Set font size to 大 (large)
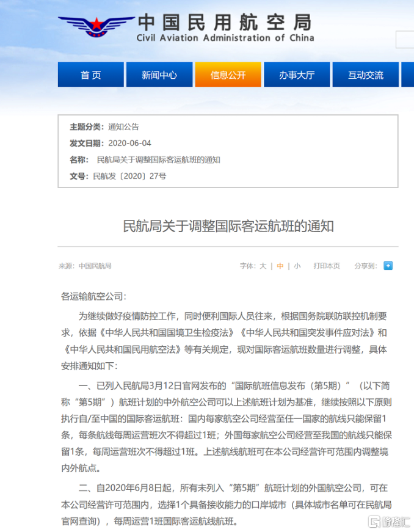This screenshot has height=532, width=414. [x=263, y=266]
